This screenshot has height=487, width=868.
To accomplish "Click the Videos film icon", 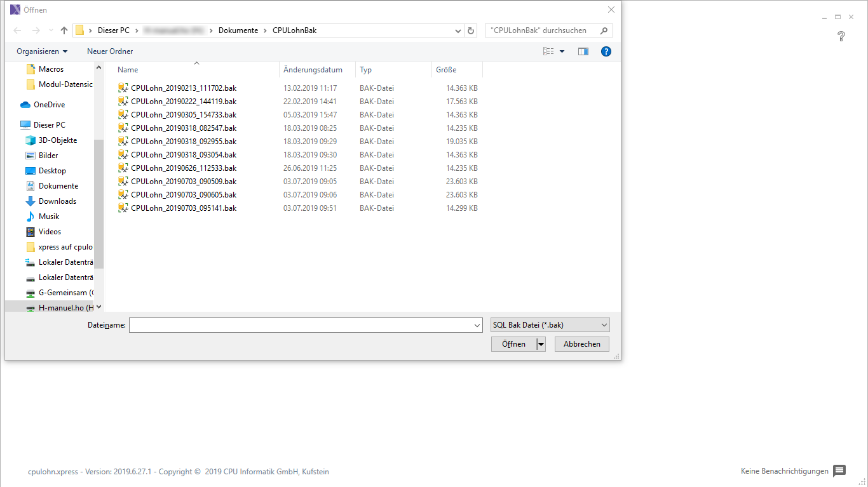I will pos(31,232).
